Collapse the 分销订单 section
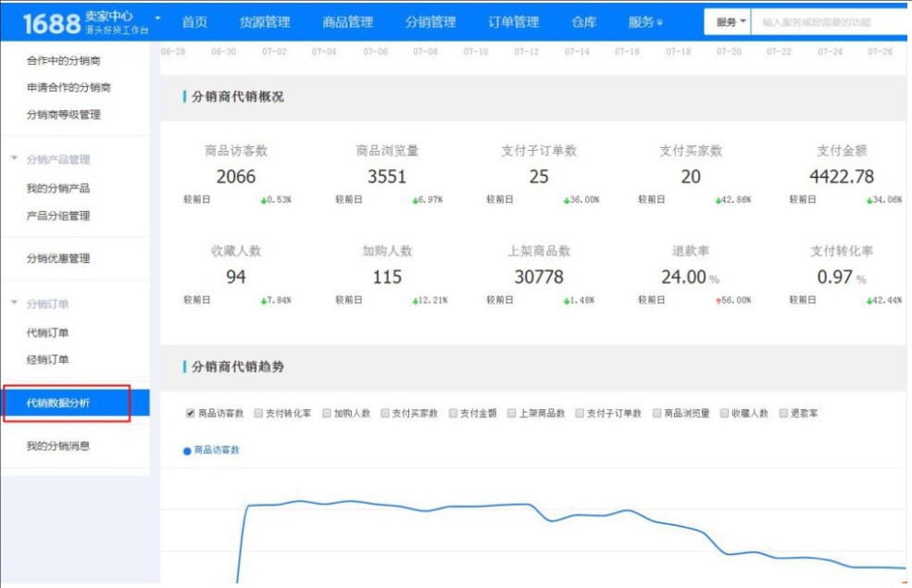Viewport: 912px width, 588px height. pos(15,303)
